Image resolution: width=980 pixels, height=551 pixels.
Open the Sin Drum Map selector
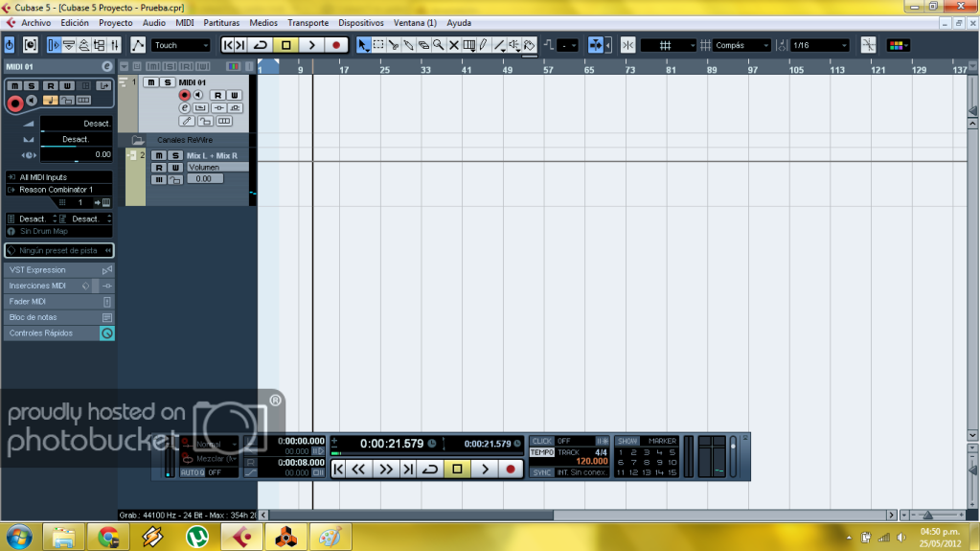click(59, 231)
